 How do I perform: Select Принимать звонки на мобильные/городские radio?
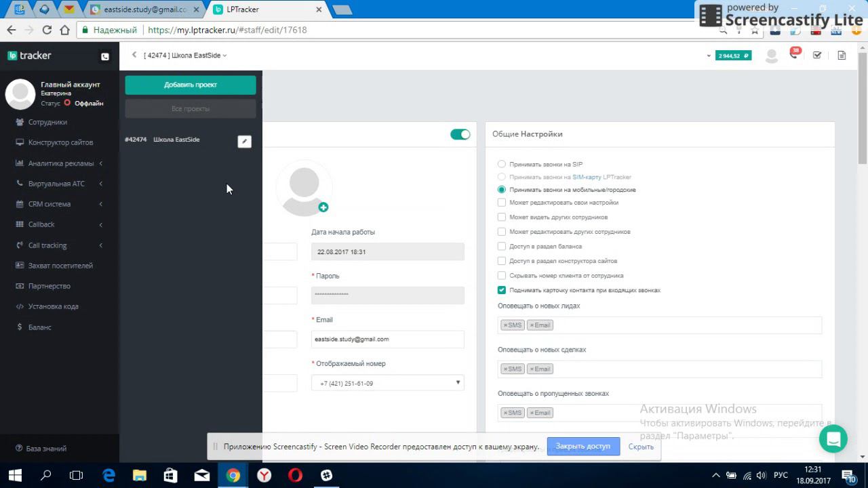pyautogui.click(x=502, y=190)
